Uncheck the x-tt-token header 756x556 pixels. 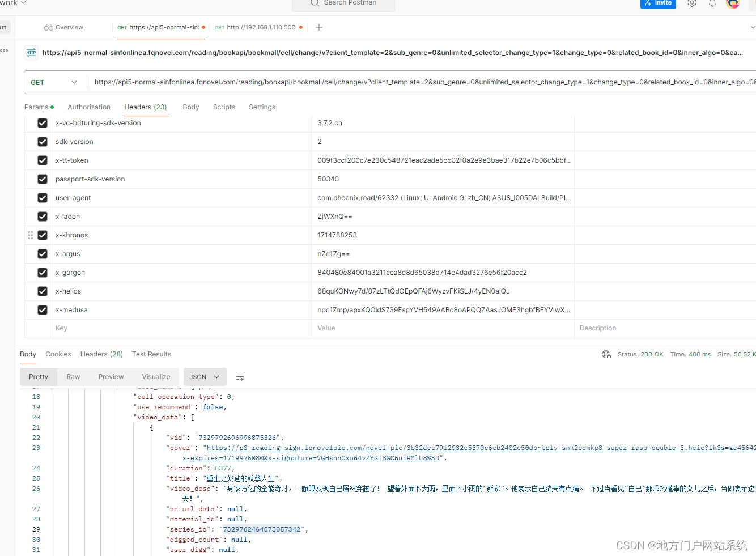coord(43,160)
